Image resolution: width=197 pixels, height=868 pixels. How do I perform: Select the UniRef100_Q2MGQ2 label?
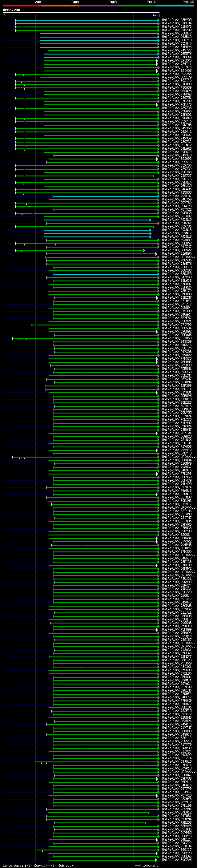click(177, 115)
